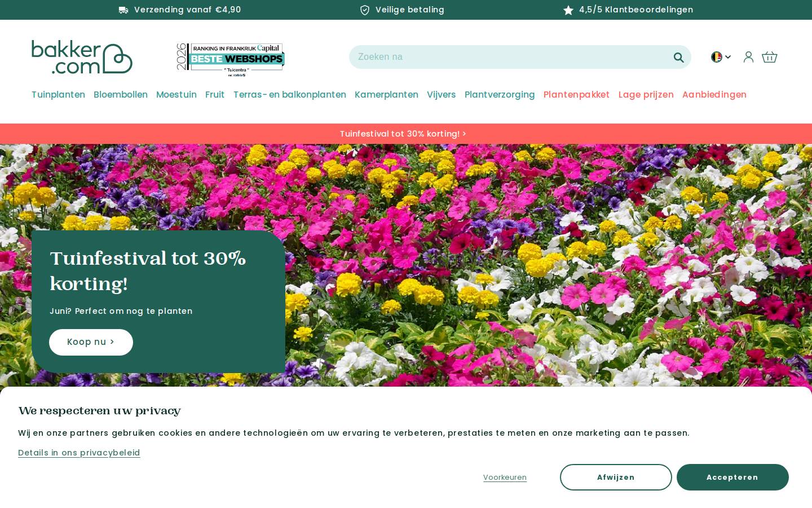Image resolution: width=812 pixels, height=508 pixels.
Task: Click 'Juni? Perfect om nog te planten' text
Action: 121,311
